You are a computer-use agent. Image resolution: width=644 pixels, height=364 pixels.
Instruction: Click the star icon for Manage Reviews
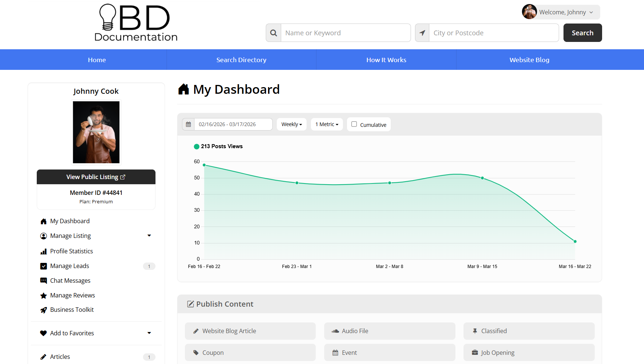43,296
